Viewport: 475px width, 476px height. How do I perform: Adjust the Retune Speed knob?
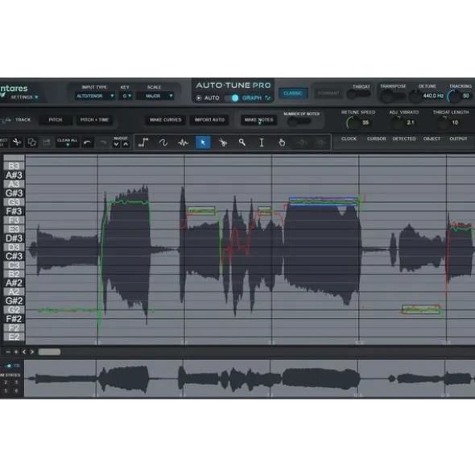coord(353,122)
